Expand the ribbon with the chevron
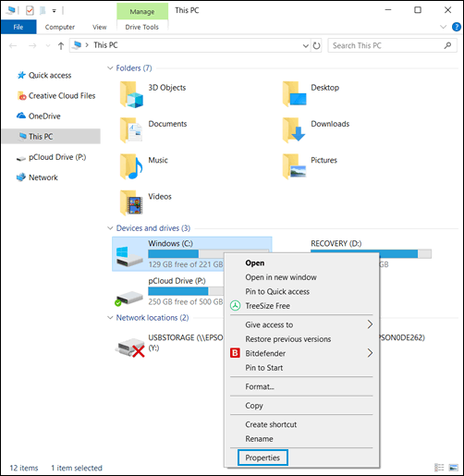The height and width of the screenshot is (476, 464). click(x=443, y=27)
